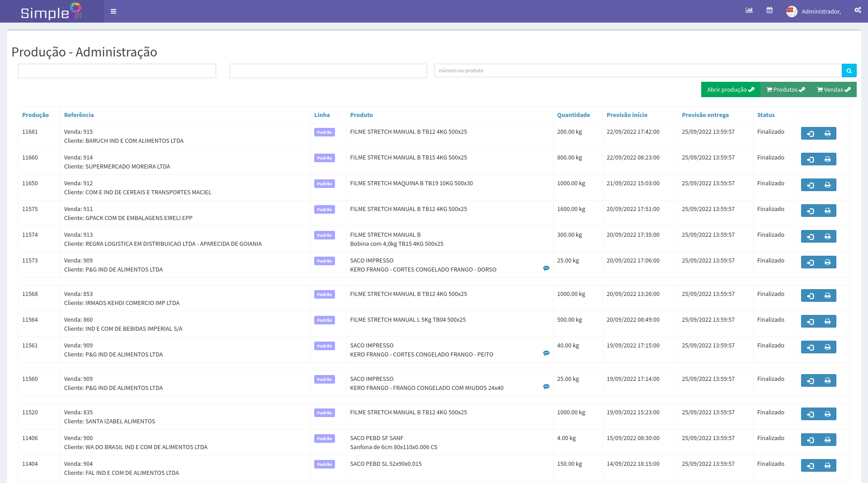
Task: Open the calendar icon in header
Action: pyautogui.click(x=769, y=10)
